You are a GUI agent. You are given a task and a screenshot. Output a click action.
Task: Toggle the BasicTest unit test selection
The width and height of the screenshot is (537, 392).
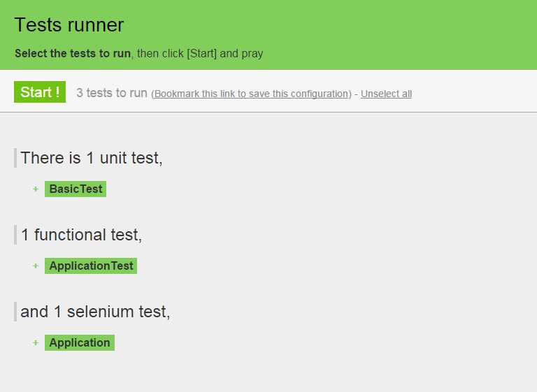tap(76, 189)
